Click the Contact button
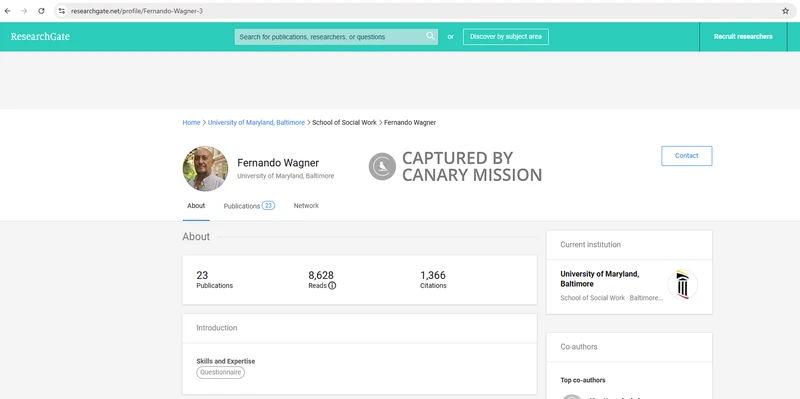Viewport: 800px width, 399px height. (x=687, y=156)
